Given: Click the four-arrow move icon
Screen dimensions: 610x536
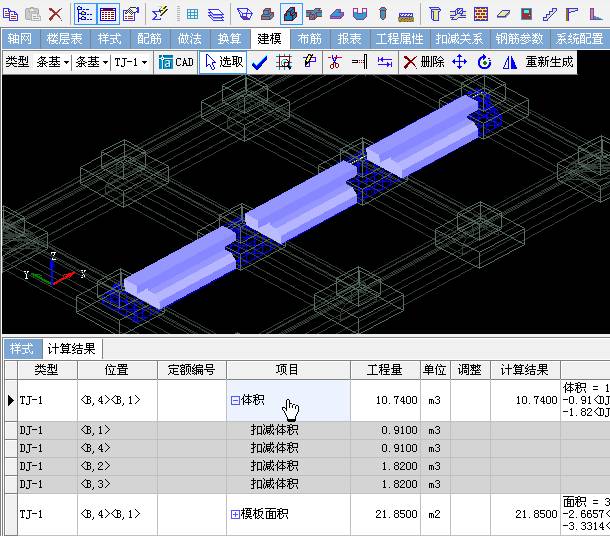Looking at the screenshot, I should tap(459, 62).
